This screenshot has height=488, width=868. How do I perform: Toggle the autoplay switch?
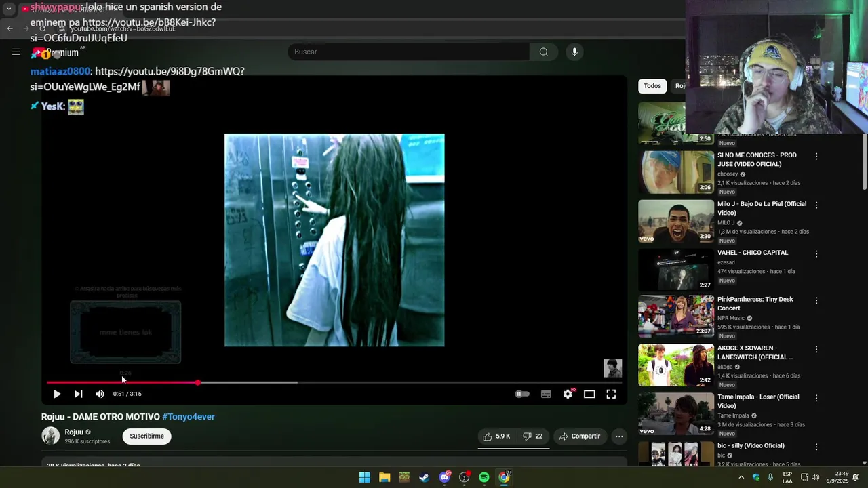[522, 394]
